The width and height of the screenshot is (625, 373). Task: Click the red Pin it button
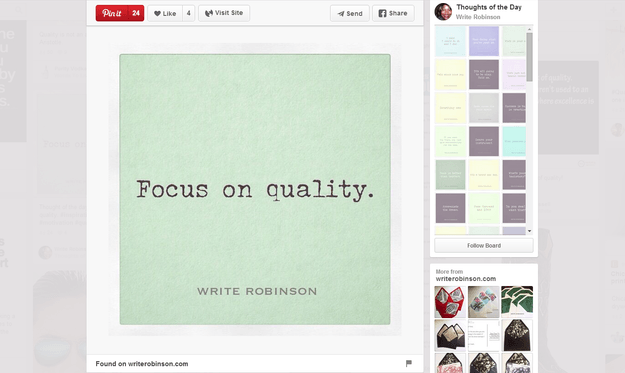coord(112,13)
